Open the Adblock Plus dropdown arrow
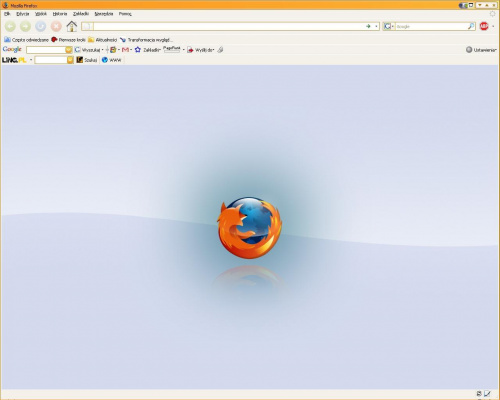Screen dimensions: 500x400 point(493,26)
